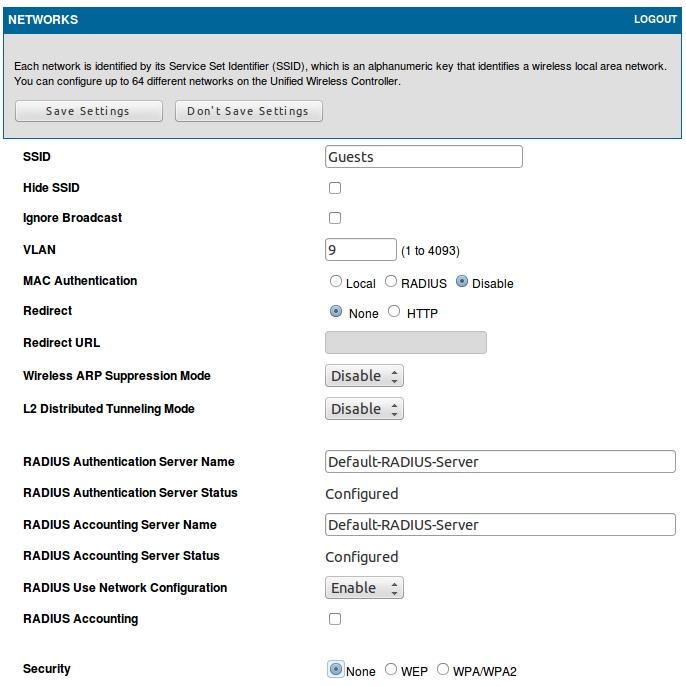Open L2 Distributed Tunneling Mode dropdown
This screenshot has width=686, height=687.
click(x=364, y=409)
